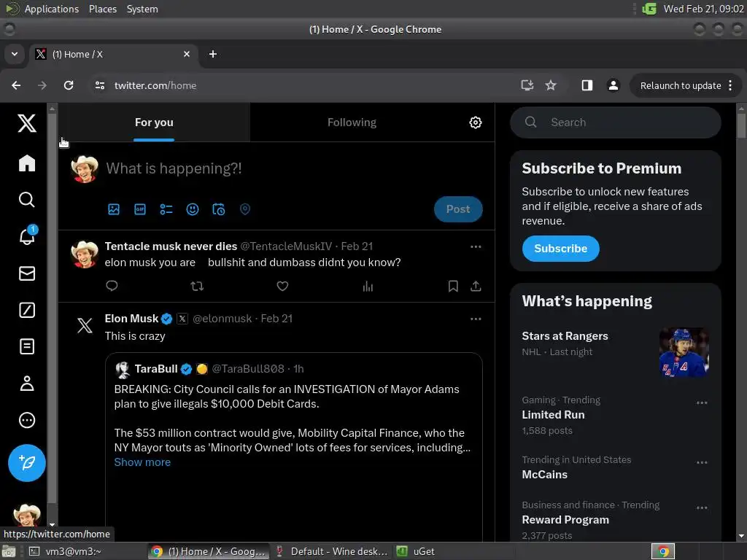Open schedule post icon in composer
Screen dimensions: 747x560
219,209
